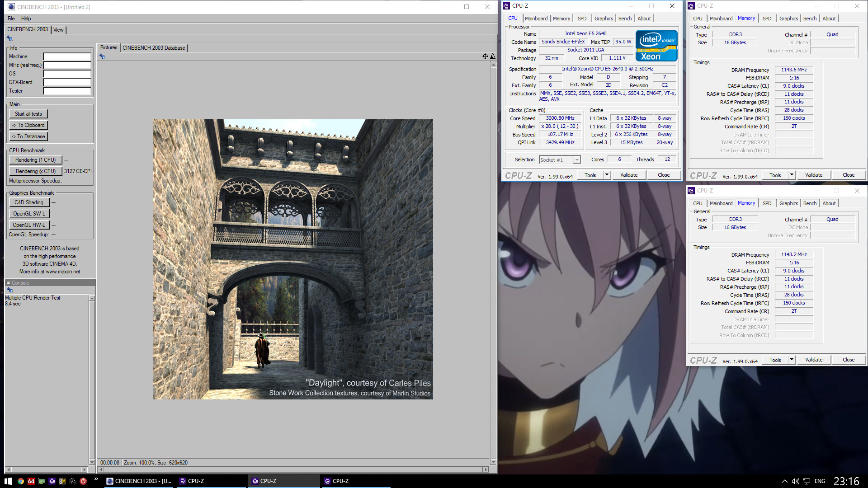Click the To Database button
Image resolution: width=868 pixels, height=488 pixels.
28,136
